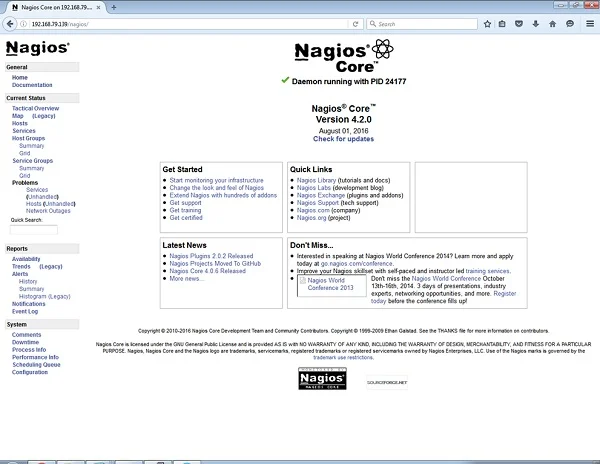Open the Alerts report
Viewport: 600px width, 464px height.
[20, 274]
